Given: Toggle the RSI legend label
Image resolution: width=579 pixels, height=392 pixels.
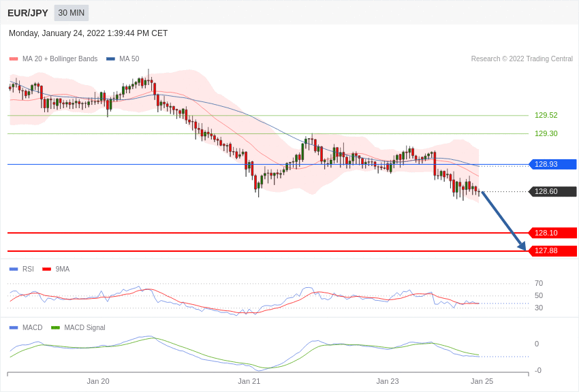Looking at the screenshot, I should [x=28, y=269].
